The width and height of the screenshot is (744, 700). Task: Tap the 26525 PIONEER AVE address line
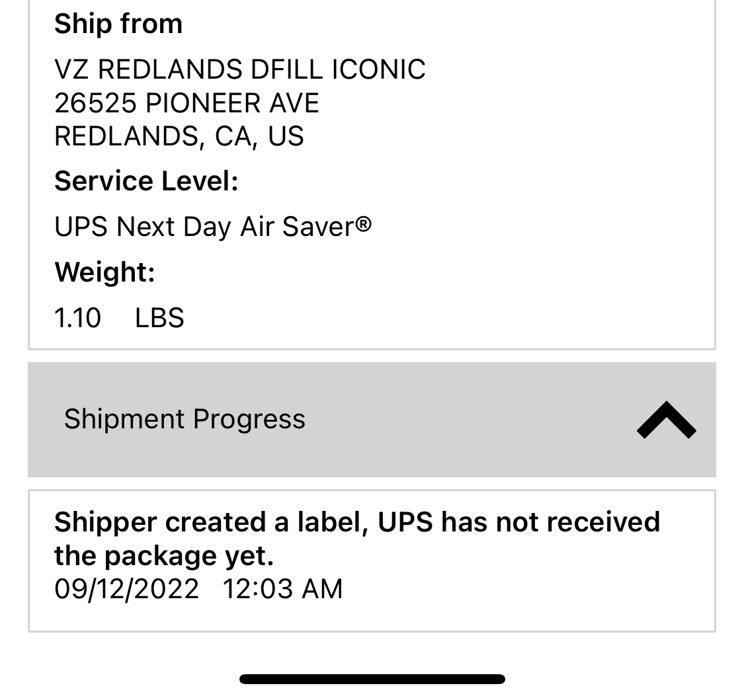click(x=186, y=103)
